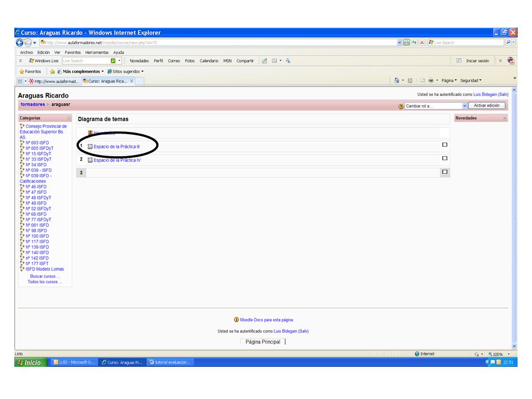Click the help icon beside Cambiar rol a

(x=401, y=106)
